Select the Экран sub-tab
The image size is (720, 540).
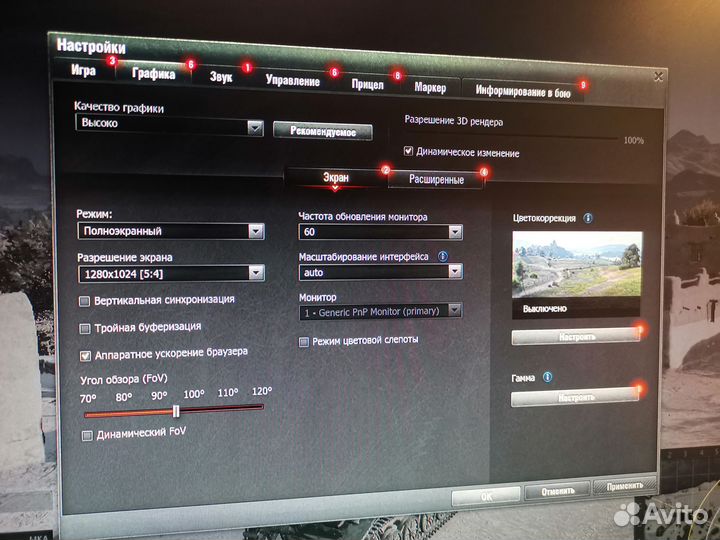(336, 178)
